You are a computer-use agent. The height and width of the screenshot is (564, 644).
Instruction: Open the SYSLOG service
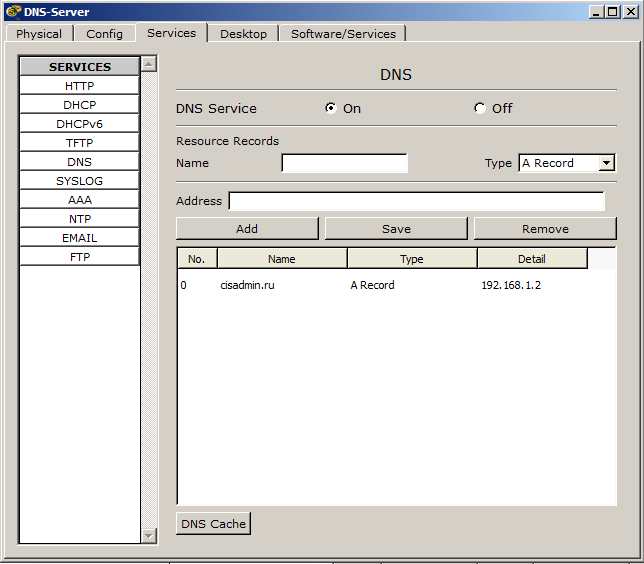[80, 181]
